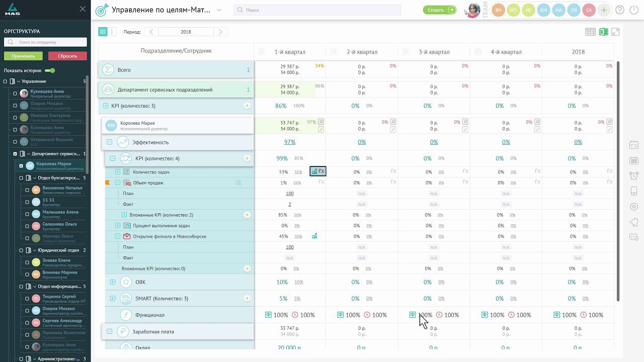
Task: Open the module title dropdown arrow
Action: point(219,10)
